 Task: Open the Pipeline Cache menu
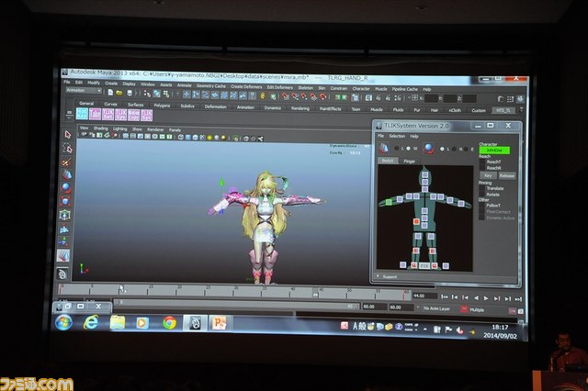click(404, 89)
